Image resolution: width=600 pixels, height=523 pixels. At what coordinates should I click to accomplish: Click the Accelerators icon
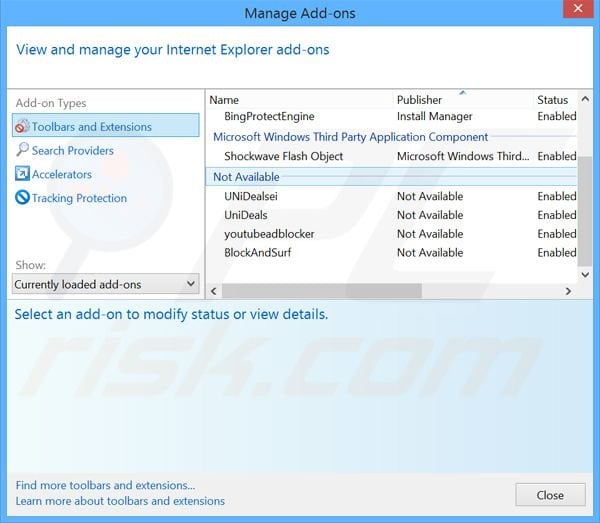coord(22,174)
